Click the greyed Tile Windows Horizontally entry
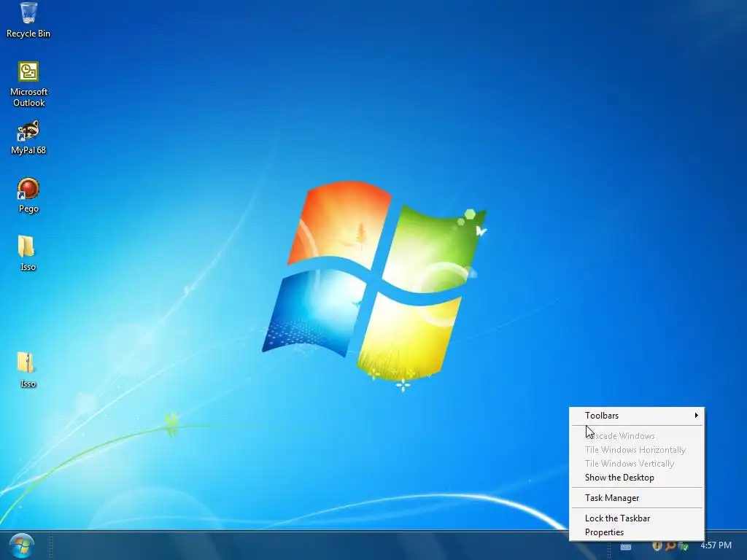This screenshot has width=747, height=560. pyautogui.click(x=637, y=450)
